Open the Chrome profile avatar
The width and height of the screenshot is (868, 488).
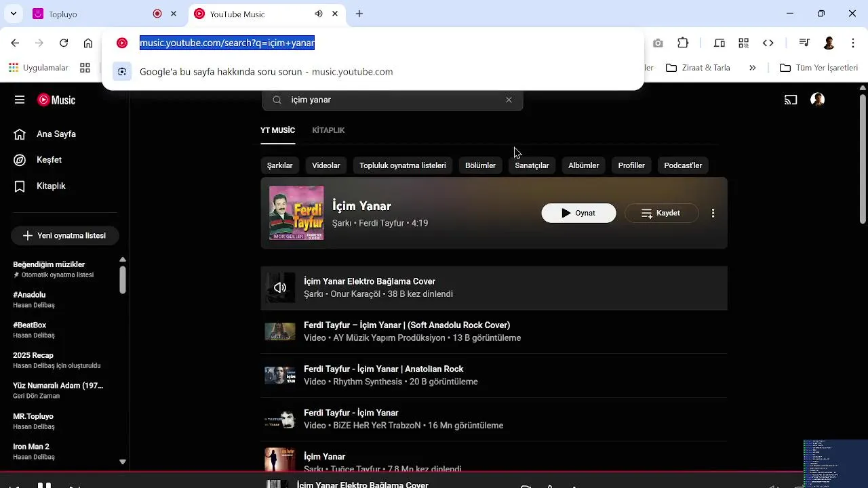point(829,43)
